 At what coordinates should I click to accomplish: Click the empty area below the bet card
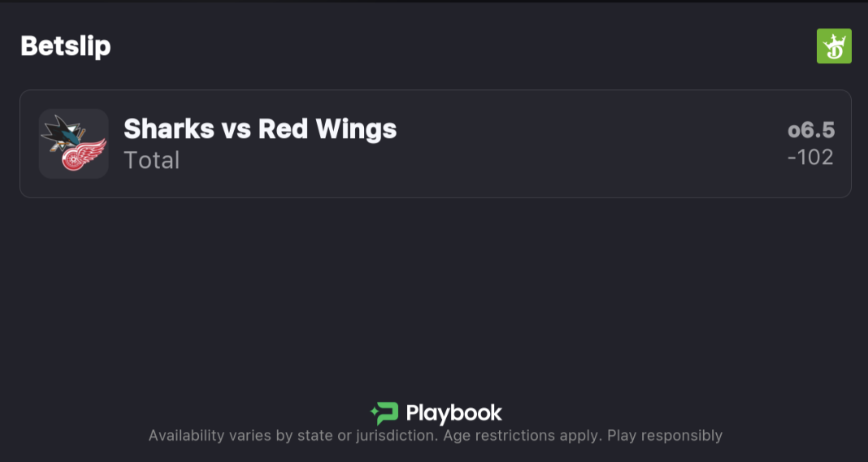pos(434,293)
